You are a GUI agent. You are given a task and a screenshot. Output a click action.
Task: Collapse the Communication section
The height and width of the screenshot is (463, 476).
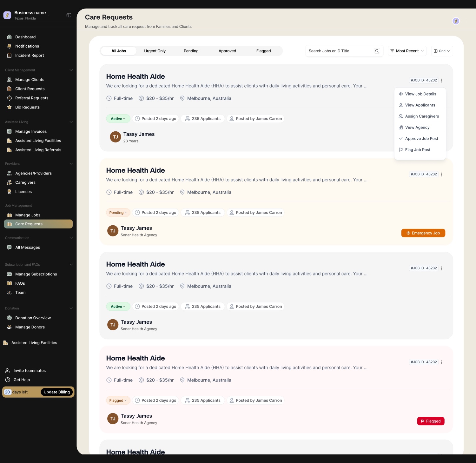[x=71, y=238]
